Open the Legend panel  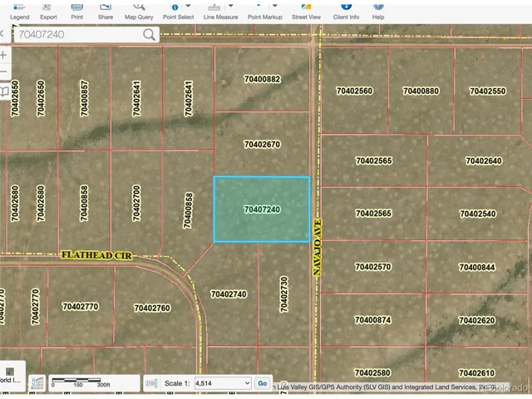point(19,12)
